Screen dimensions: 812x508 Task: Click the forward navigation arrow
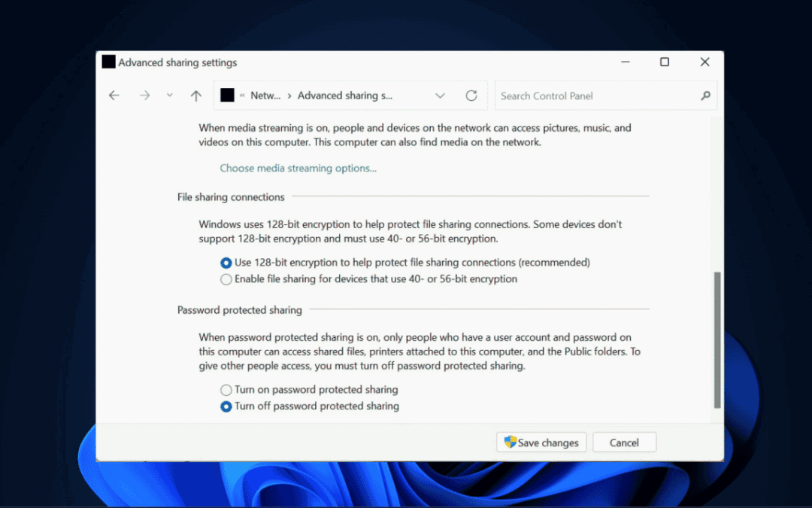tap(144, 96)
